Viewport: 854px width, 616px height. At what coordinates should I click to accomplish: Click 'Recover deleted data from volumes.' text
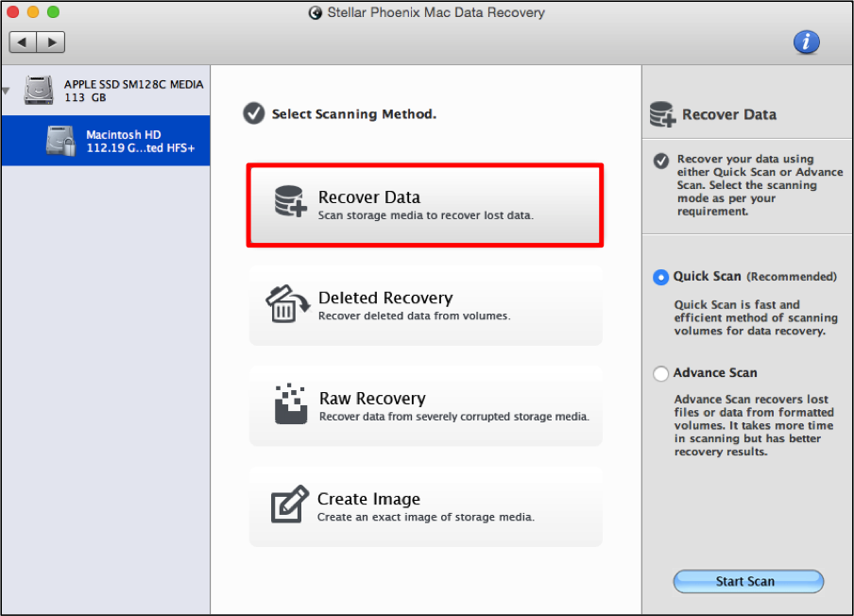coord(415,316)
